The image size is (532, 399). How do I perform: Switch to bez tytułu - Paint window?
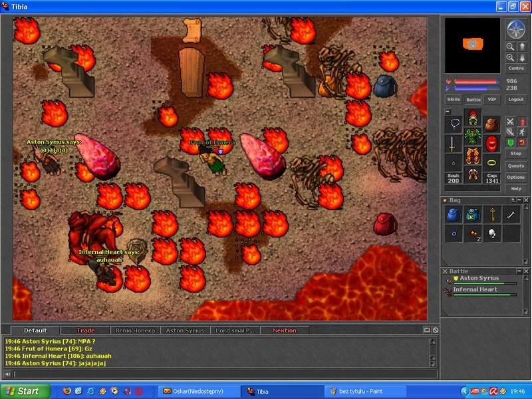[x=365, y=392]
